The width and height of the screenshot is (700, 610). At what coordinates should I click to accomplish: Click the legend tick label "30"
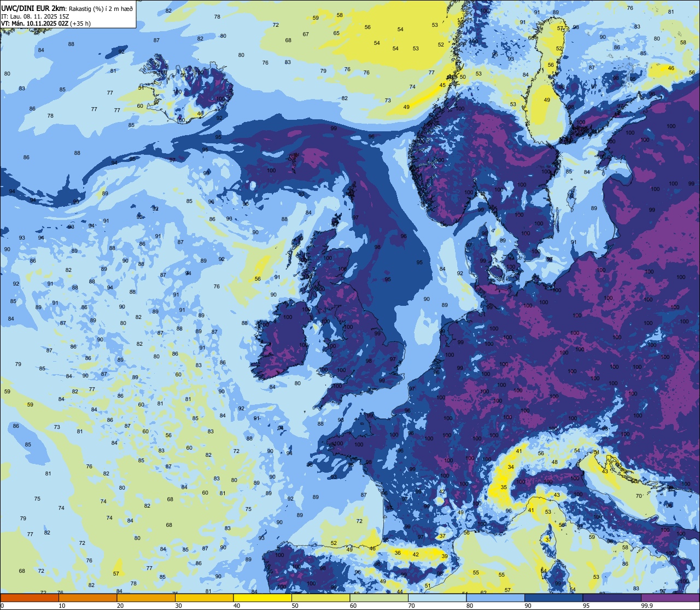178,606
